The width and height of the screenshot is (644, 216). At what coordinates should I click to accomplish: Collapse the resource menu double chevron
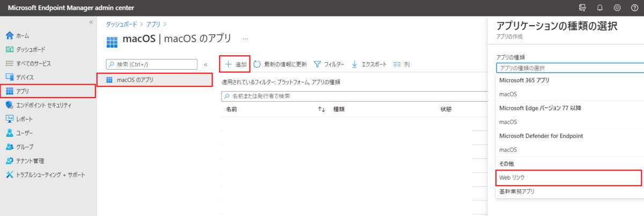206,64
